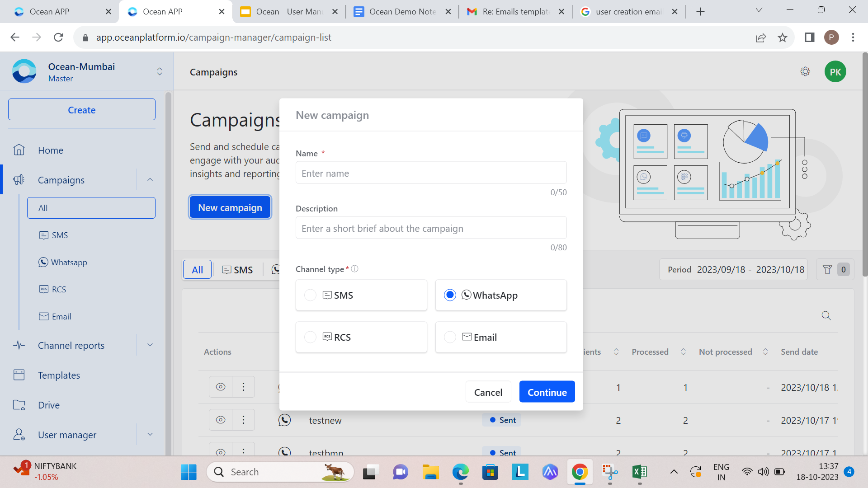Open the filter funnel icon
This screenshot has height=488, width=868.
tap(827, 270)
